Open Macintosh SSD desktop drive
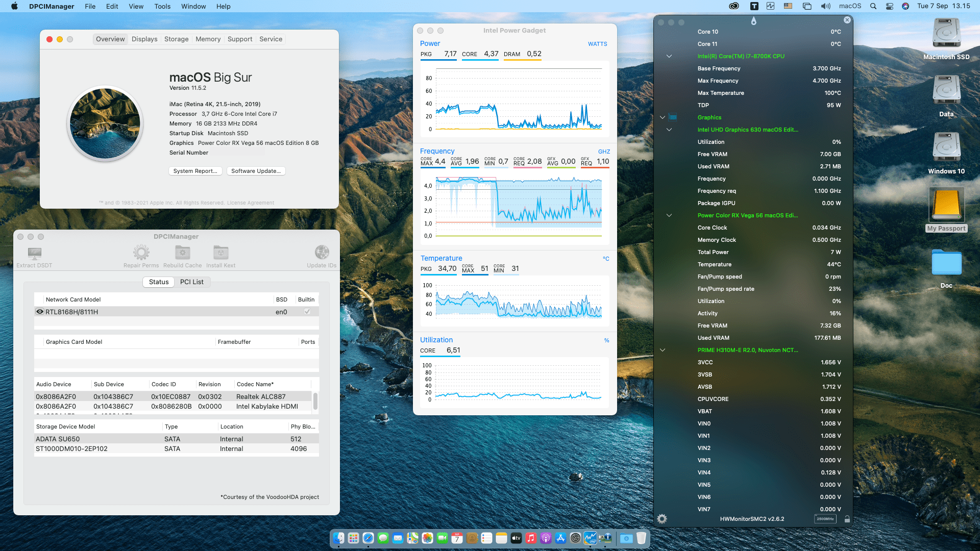Image resolution: width=980 pixels, height=551 pixels. 946,34
